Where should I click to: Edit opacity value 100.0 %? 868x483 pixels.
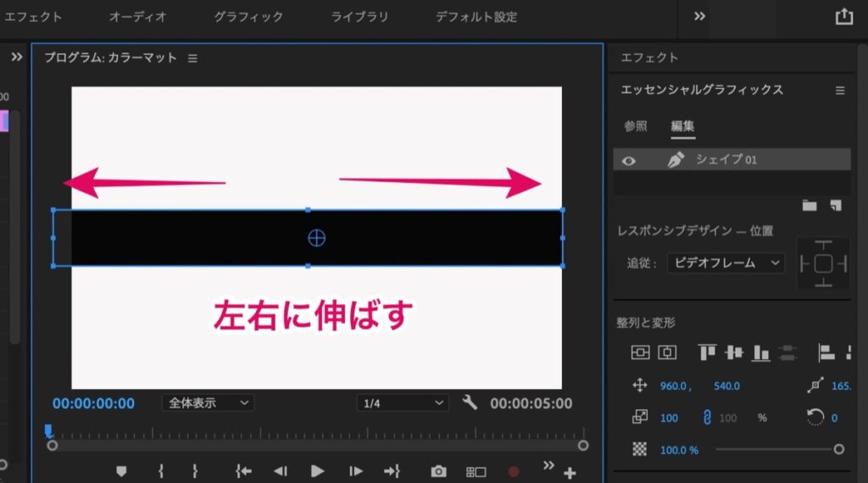point(679,450)
